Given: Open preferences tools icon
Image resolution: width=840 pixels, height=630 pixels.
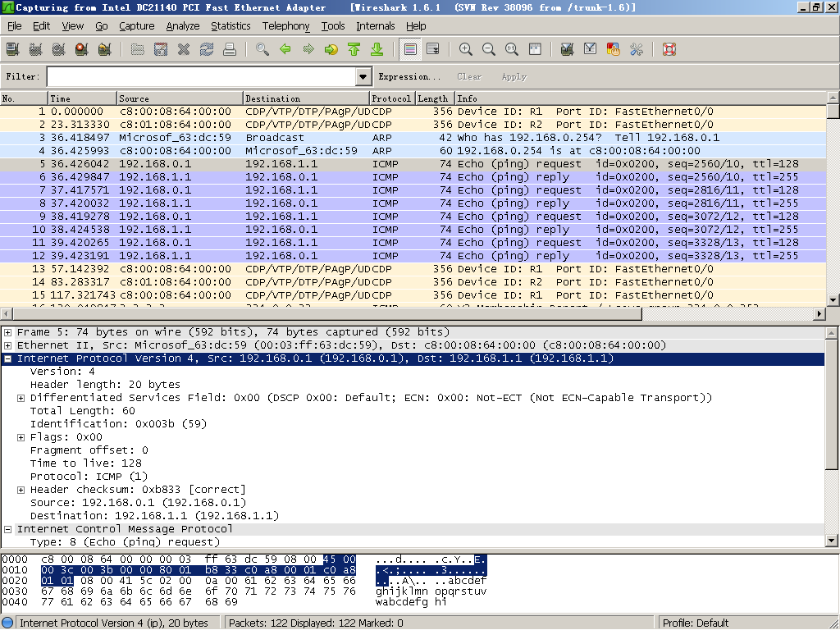Looking at the screenshot, I should tap(637, 50).
